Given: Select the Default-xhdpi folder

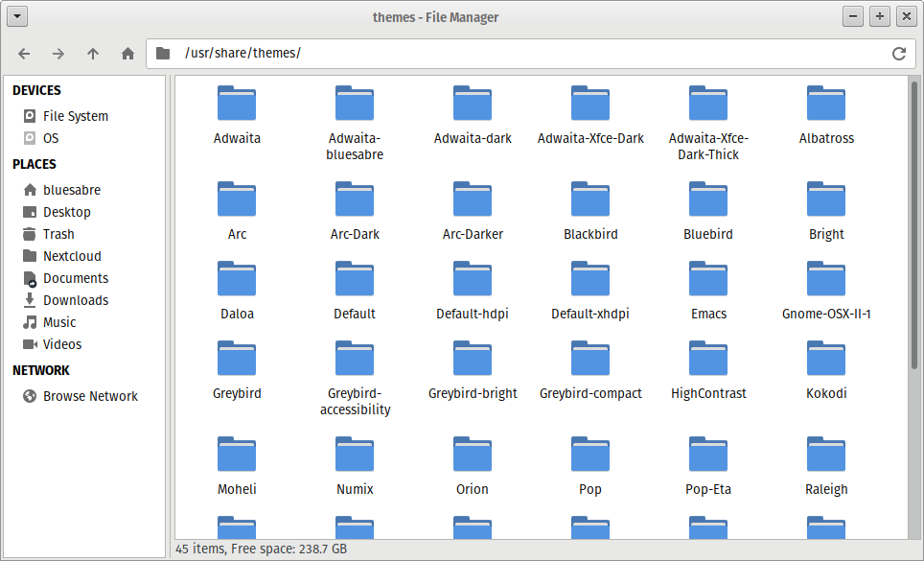Looking at the screenshot, I should coord(590,292).
